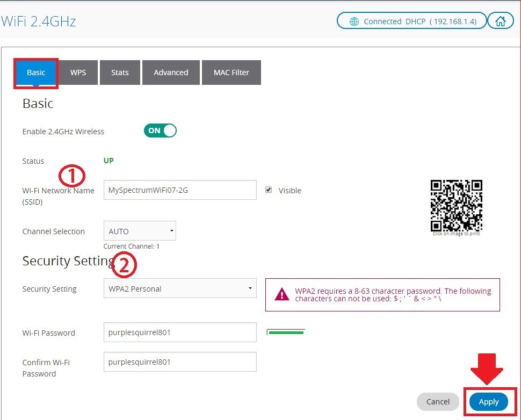Switch to the WPS tab

click(x=78, y=73)
